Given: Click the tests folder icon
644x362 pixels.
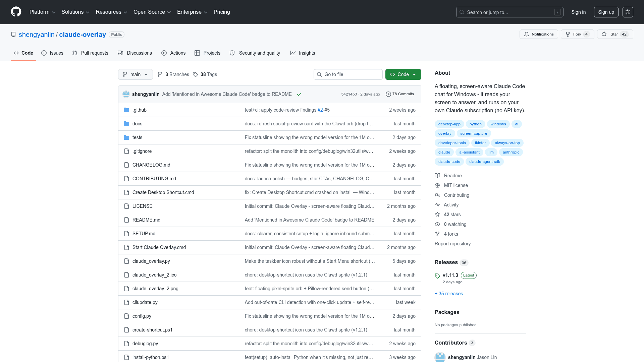Looking at the screenshot, I should pos(126,137).
